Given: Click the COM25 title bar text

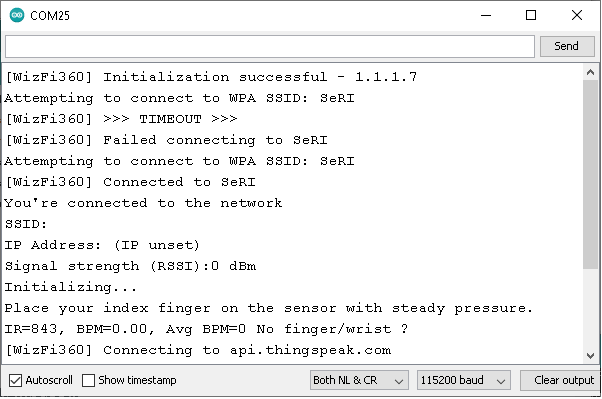Looking at the screenshot, I should pos(50,16).
